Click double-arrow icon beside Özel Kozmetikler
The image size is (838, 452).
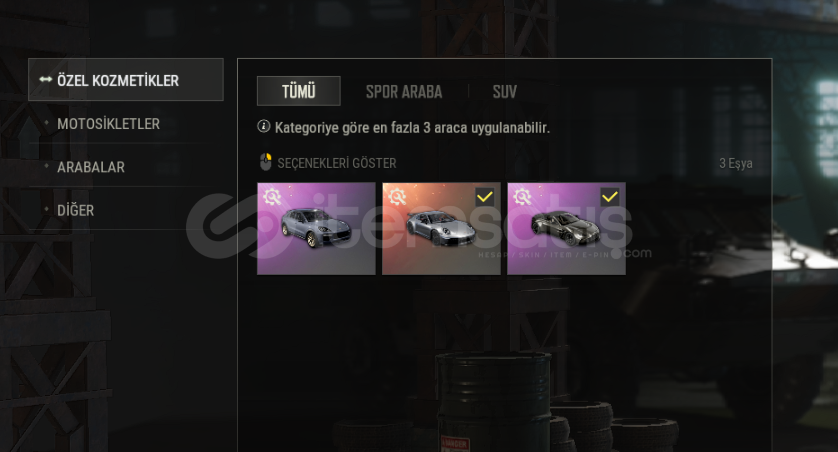click(x=45, y=80)
